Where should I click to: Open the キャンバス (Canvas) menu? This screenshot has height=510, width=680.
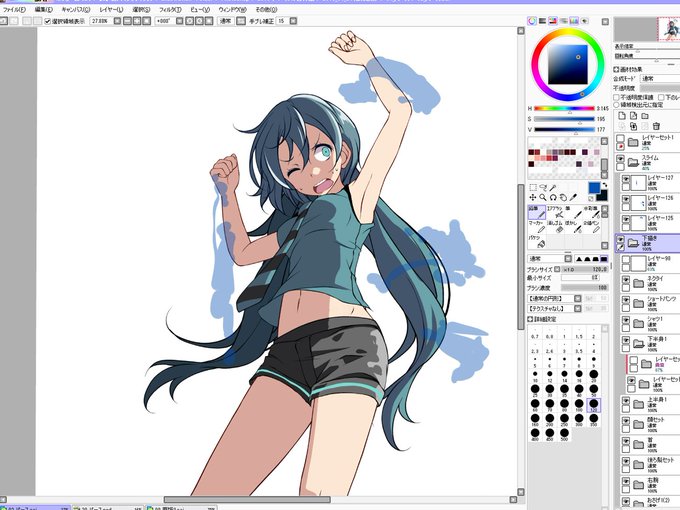(75, 10)
